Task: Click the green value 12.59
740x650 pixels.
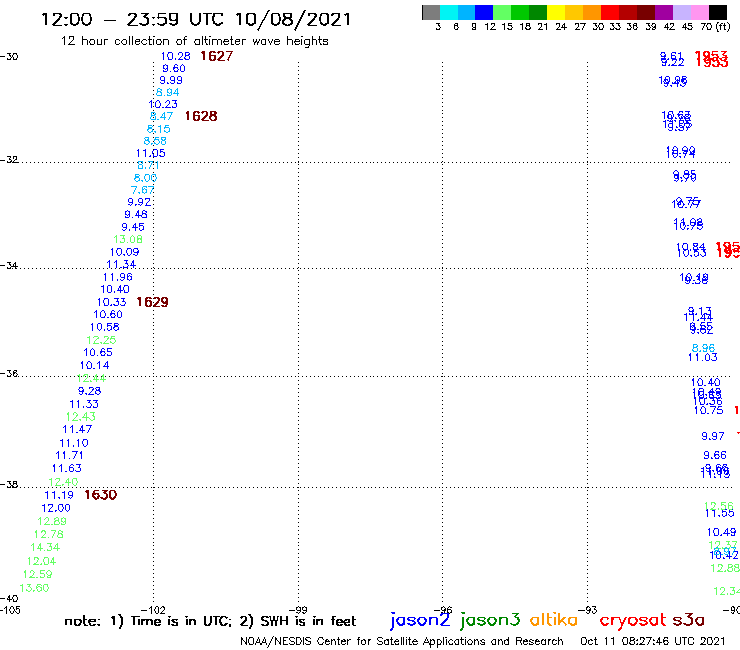Action: [x=38, y=574]
